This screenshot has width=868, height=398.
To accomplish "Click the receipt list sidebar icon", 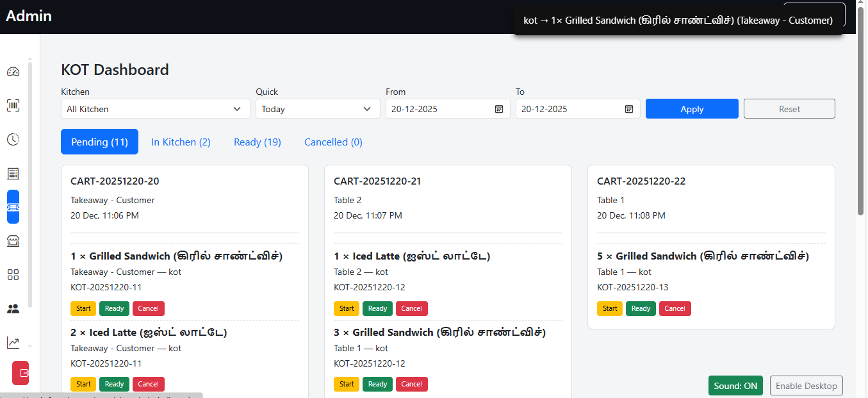I will pos(13,174).
